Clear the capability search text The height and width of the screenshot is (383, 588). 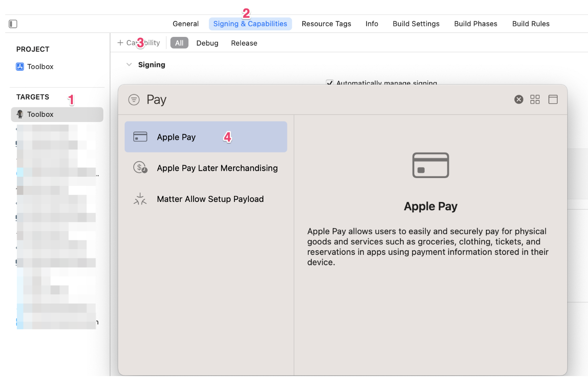point(519,99)
